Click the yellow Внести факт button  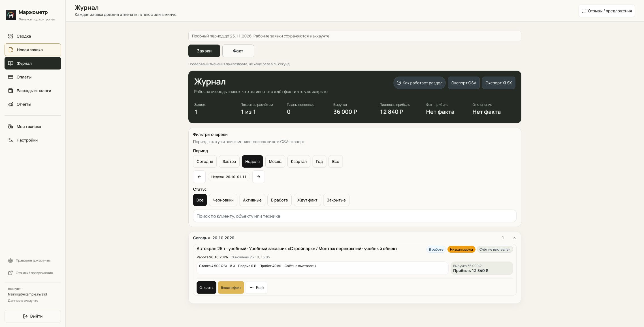pos(231,288)
